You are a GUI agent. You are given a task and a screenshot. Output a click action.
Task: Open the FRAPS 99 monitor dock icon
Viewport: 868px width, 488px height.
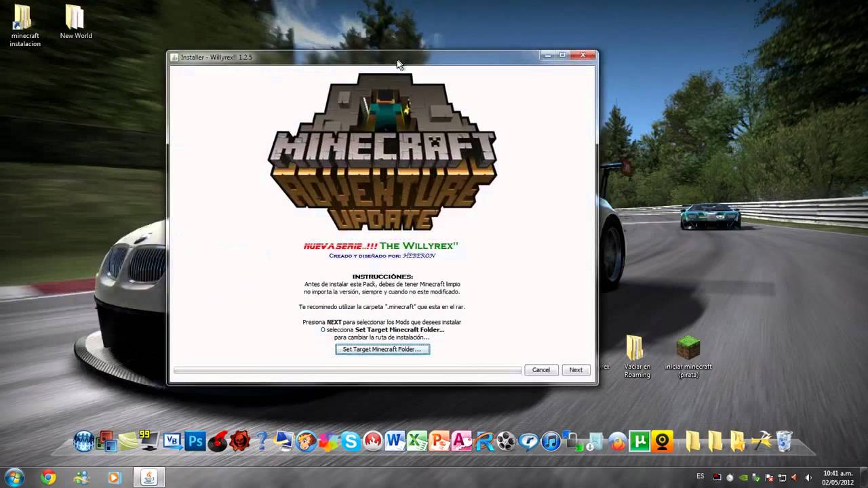149,442
